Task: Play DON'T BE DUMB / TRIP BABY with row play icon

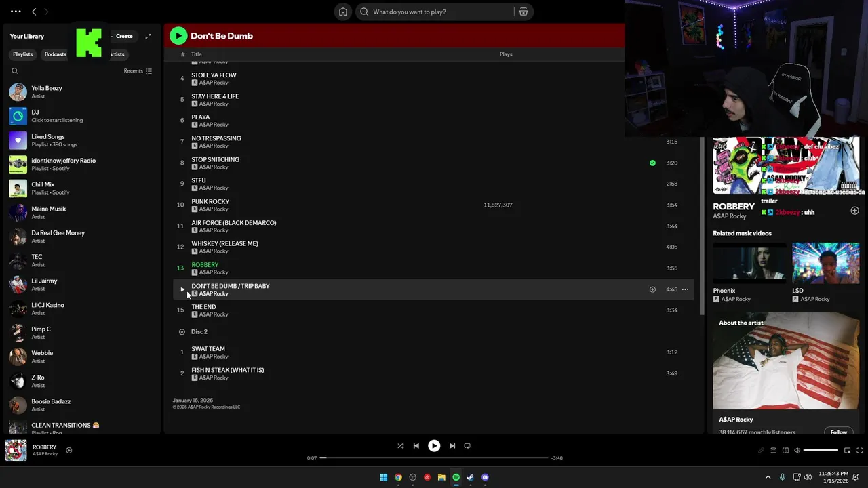Action: point(182,289)
